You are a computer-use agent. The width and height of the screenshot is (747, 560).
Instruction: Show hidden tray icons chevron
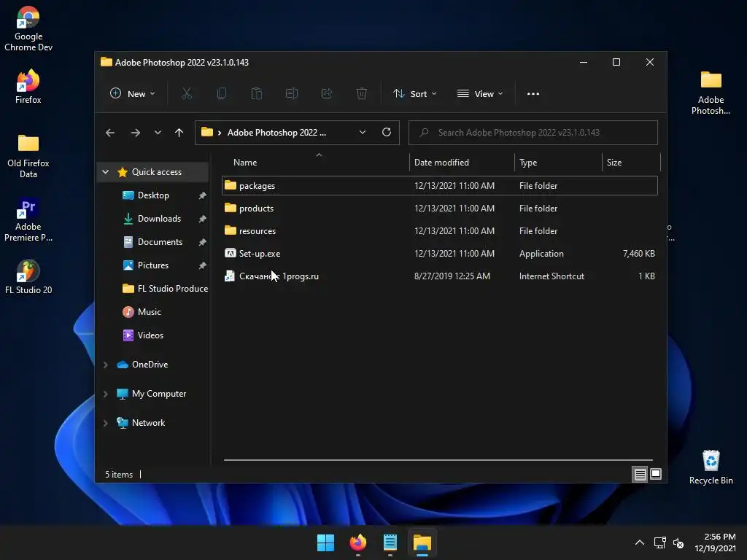640,542
